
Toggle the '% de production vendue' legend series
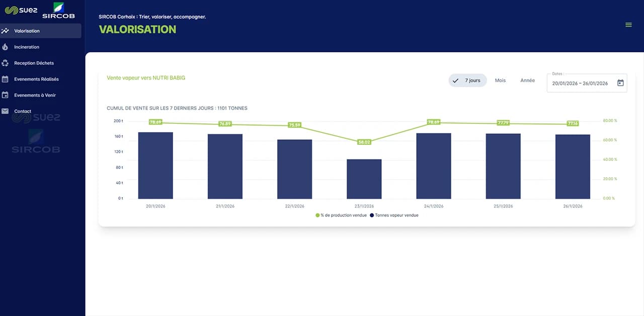[341, 215]
